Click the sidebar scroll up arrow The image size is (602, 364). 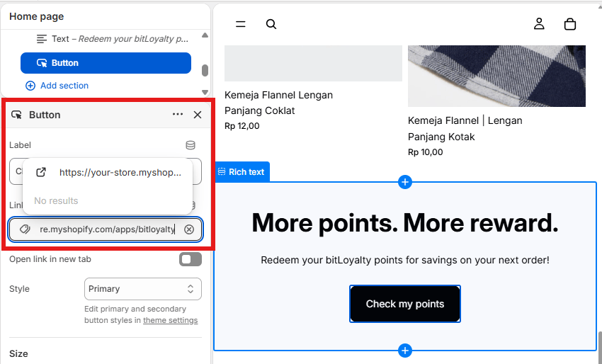205,35
